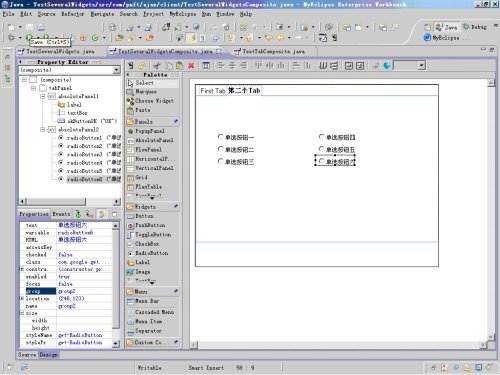Switch to the Source view tab

coord(27,355)
